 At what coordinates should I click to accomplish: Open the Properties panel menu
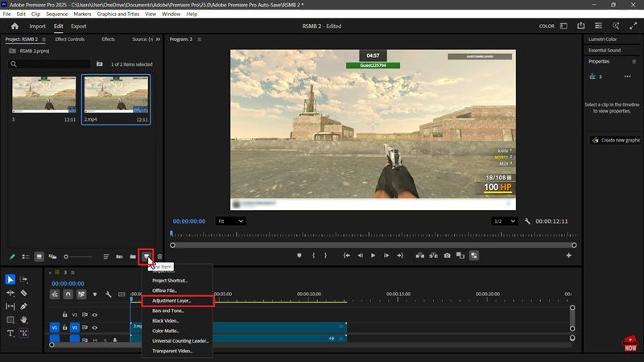click(x=634, y=62)
